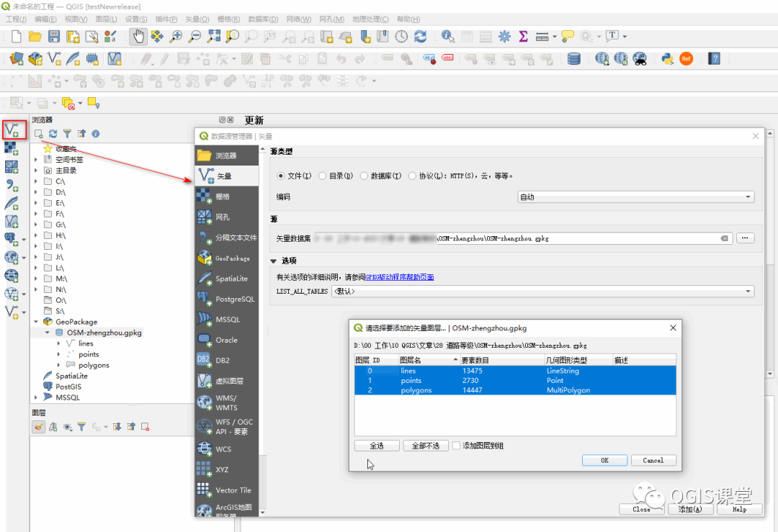Screen dimensions: 778x532
Task: Click the 全选 select-all button
Action: tap(377, 446)
